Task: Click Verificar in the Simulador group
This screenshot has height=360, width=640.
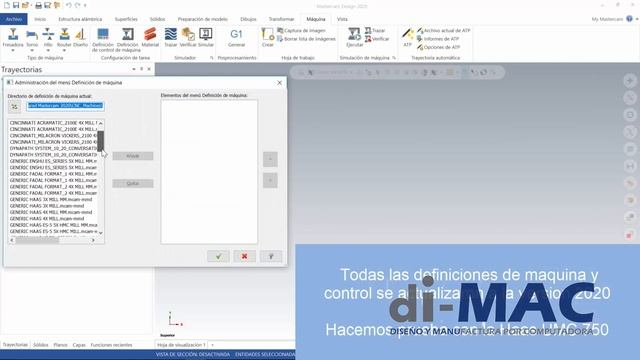Action: [x=188, y=37]
